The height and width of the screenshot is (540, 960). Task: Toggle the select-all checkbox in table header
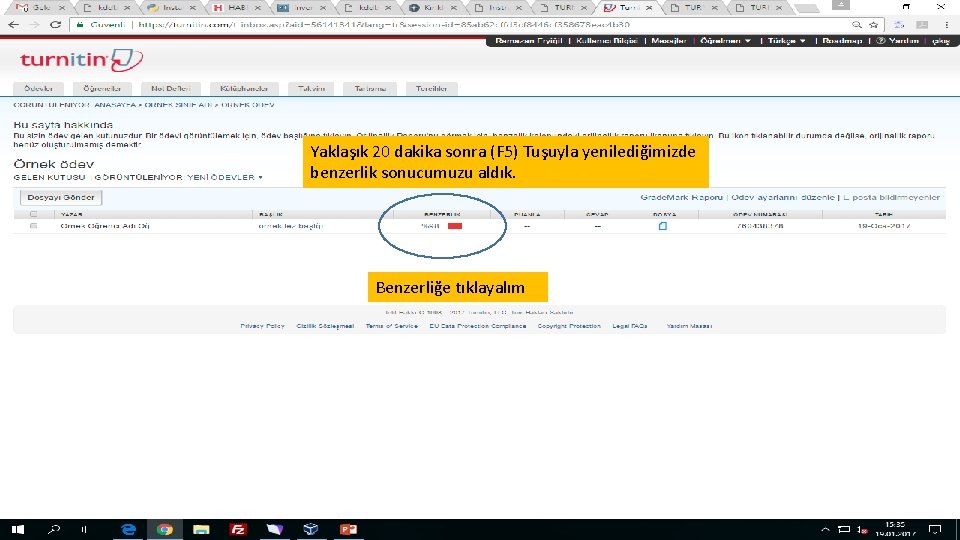click(x=34, y=214)
